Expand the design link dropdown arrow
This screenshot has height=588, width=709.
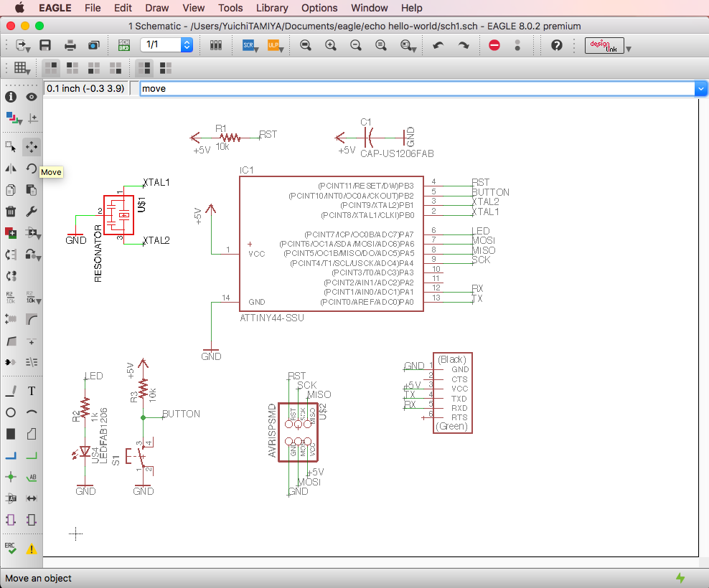[x=628, y=48]
